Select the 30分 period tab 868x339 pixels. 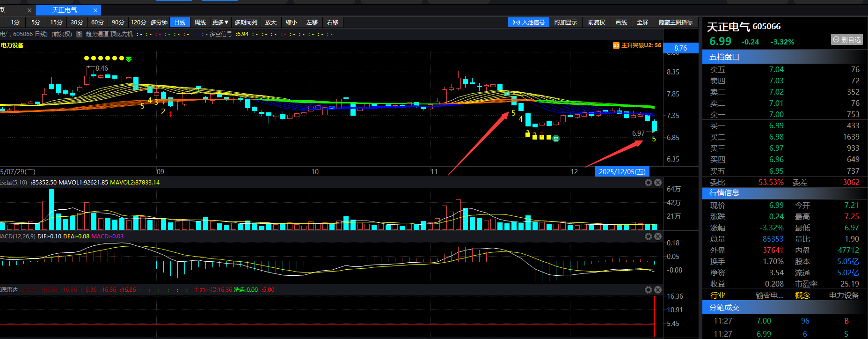(x=77, y=22)
